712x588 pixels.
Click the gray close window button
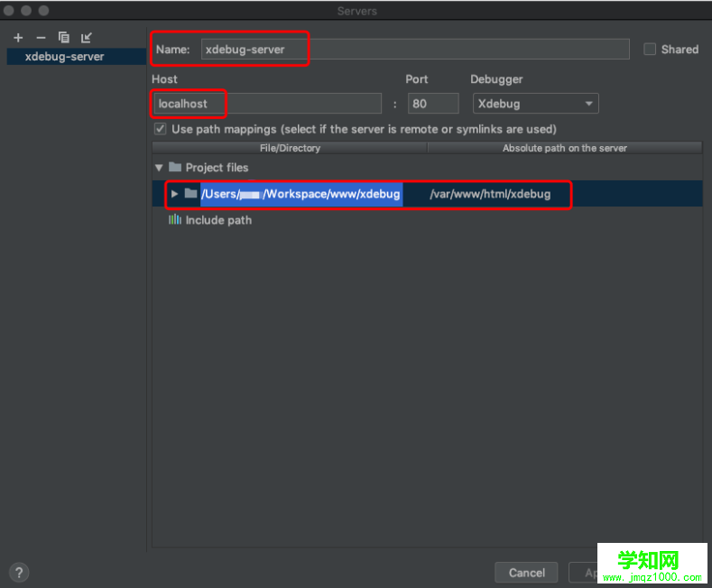click(9, 11)
